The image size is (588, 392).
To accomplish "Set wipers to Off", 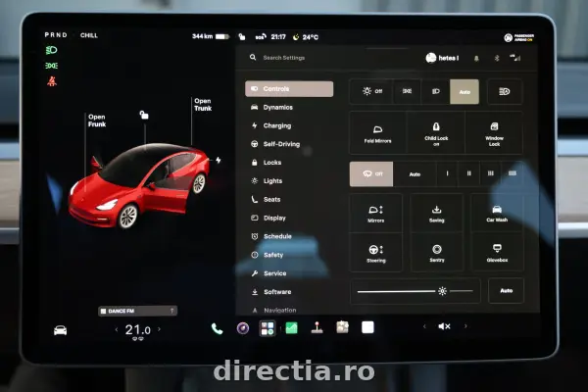I will tap(371, 174).
